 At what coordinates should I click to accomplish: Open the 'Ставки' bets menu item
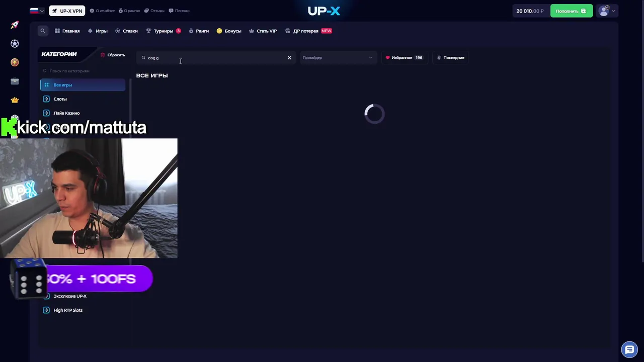point(126,31)
